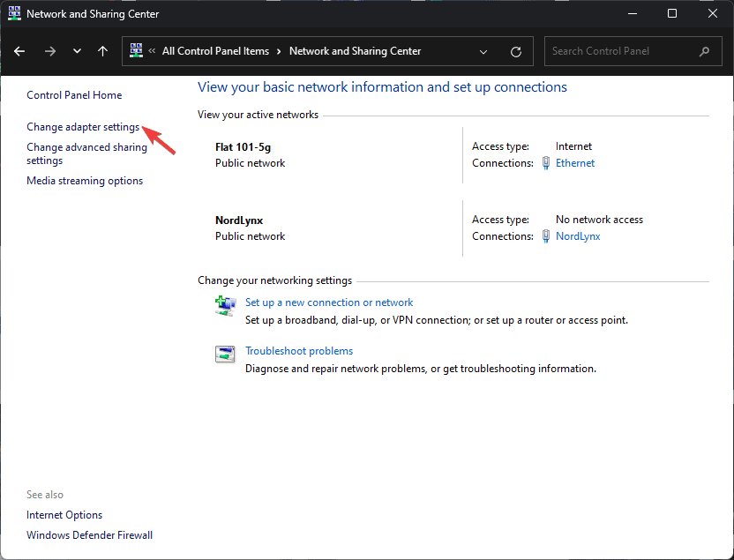The height and width of the screenshot is (560, 734).
Task: Click Set up a new connection or network
Action: [329, 302]
